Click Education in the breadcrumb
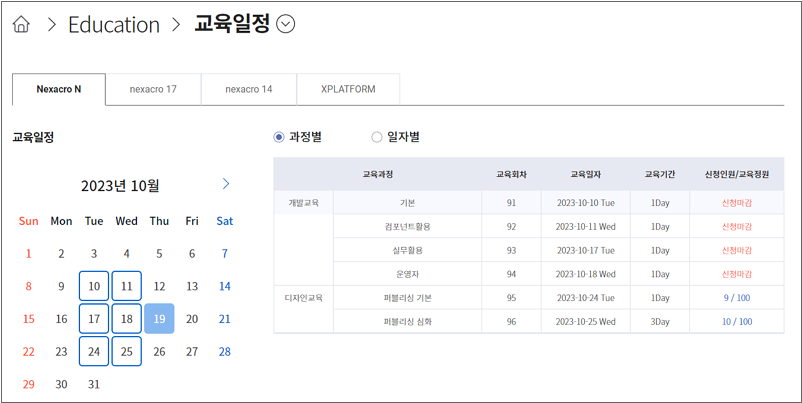The width and height of the screenshot is (802, 403). click(x=113, y=25)
